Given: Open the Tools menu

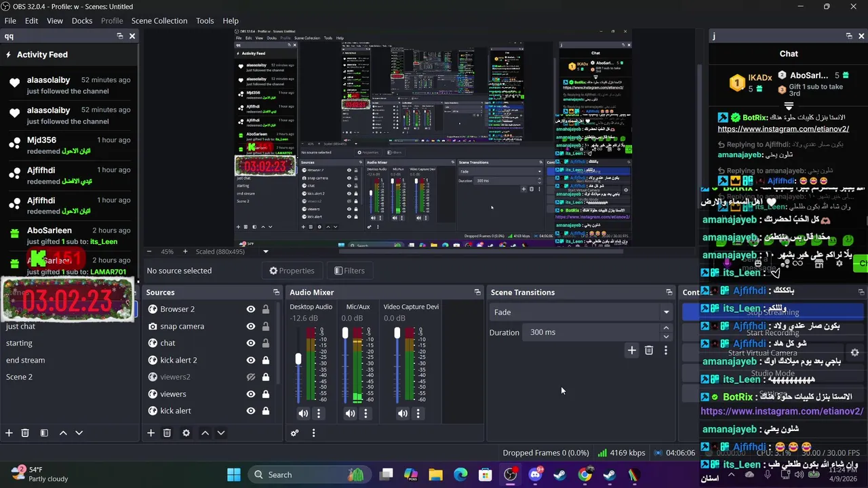Looking at the screenshot, I should click(205, 20).
